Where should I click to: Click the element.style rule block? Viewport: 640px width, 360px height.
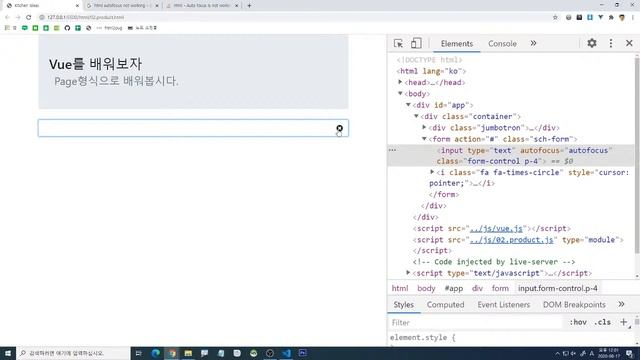422,338
